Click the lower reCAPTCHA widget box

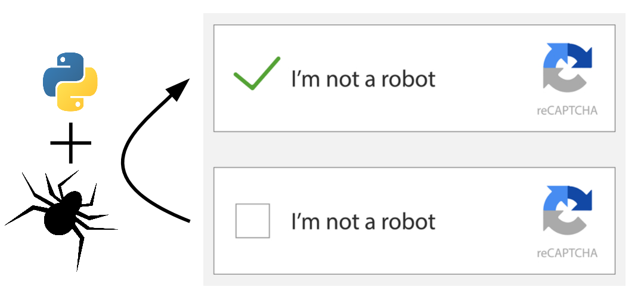[414, 221]
